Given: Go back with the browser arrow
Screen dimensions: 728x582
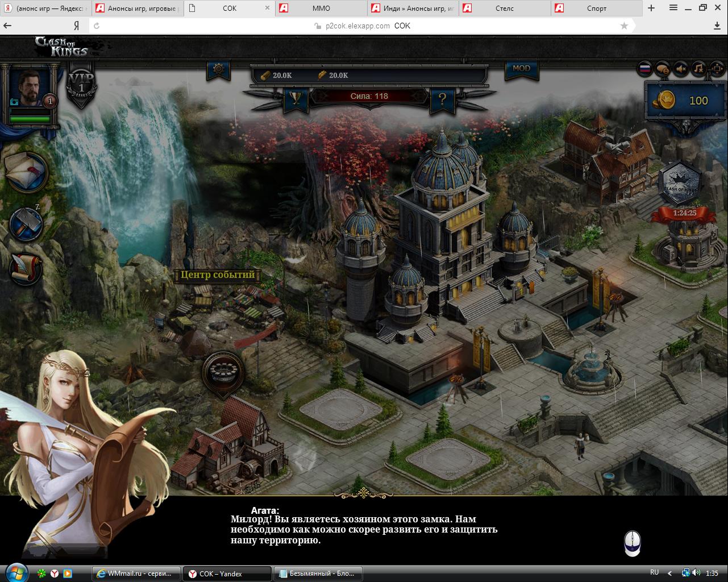Looking at the screenshot, I should 8,26.
